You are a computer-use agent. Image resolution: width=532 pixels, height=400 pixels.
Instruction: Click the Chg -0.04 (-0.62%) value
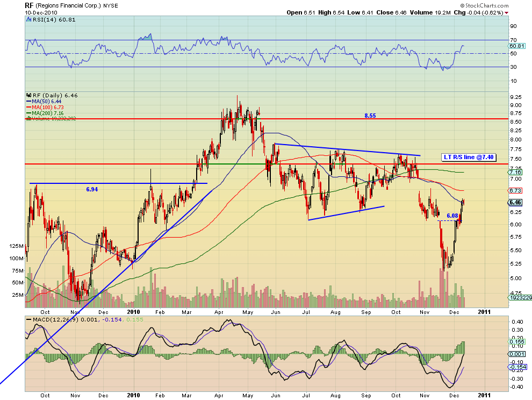pyautogui.click(x=478, y=12)
